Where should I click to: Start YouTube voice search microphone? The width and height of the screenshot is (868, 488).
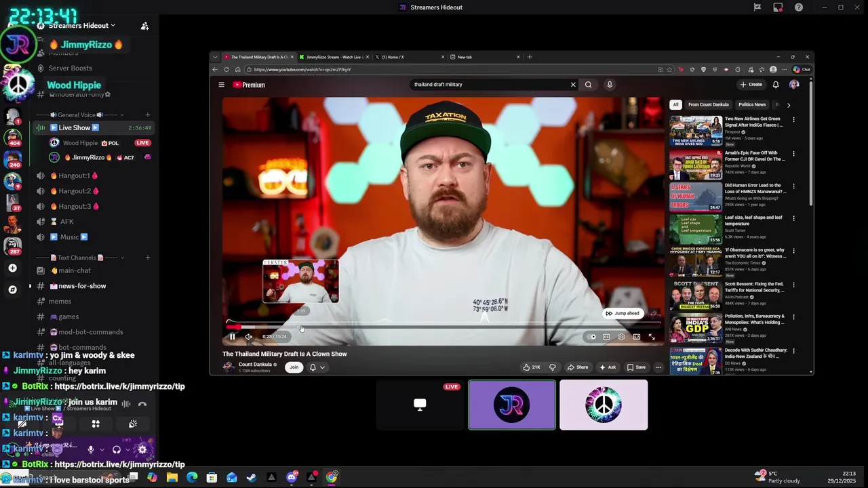click(610, 85)
